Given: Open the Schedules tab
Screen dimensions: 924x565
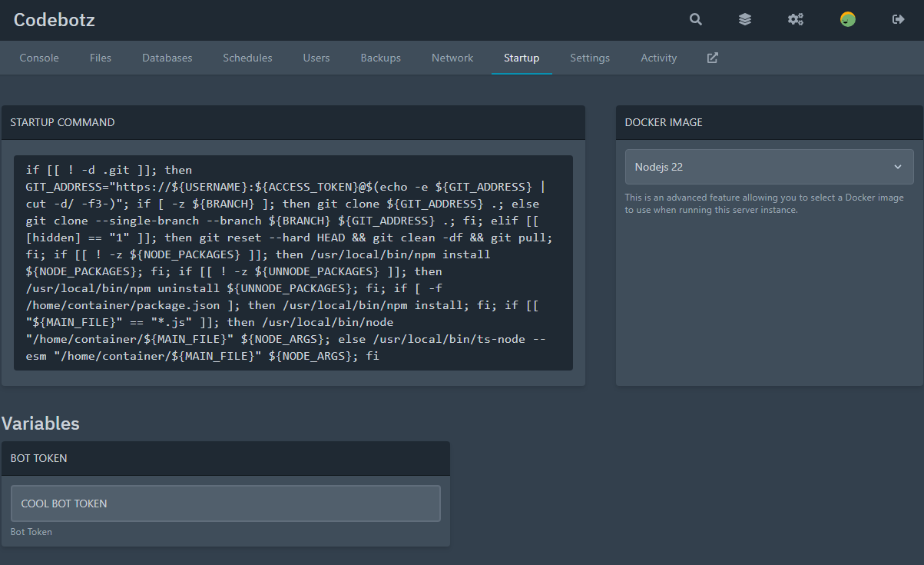Looking at the screenshot, I should click(247, 58).
